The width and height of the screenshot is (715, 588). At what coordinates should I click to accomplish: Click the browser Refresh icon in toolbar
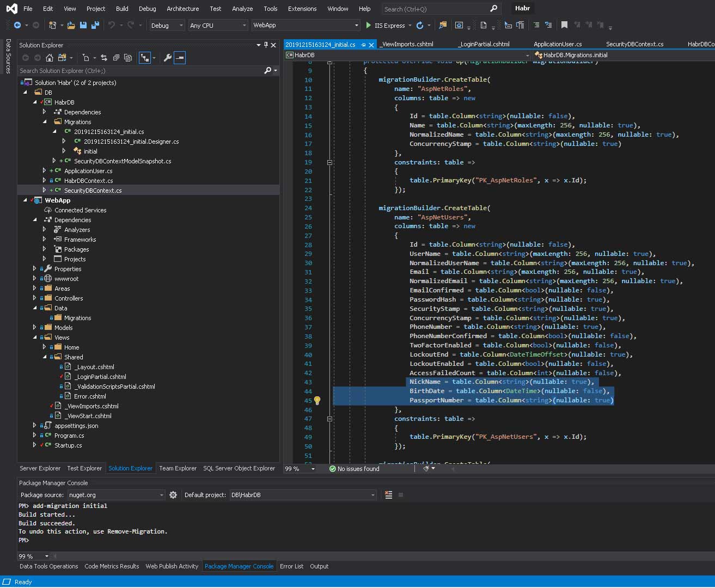point(420,25)
